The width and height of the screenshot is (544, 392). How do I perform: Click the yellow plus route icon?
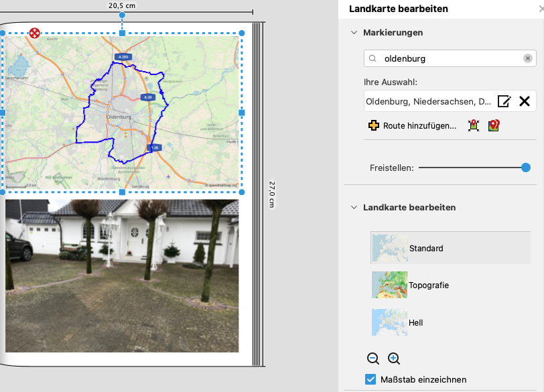click(x=374, y=125)
